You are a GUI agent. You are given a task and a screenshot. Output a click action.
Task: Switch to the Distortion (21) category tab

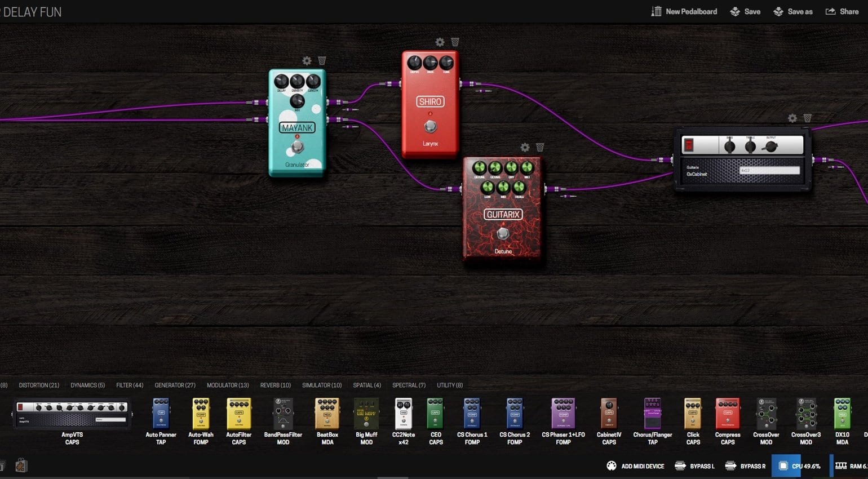39,385
